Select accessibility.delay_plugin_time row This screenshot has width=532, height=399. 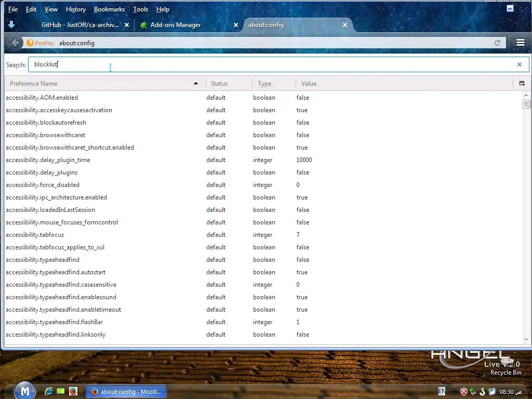click(x=263, y=160)
